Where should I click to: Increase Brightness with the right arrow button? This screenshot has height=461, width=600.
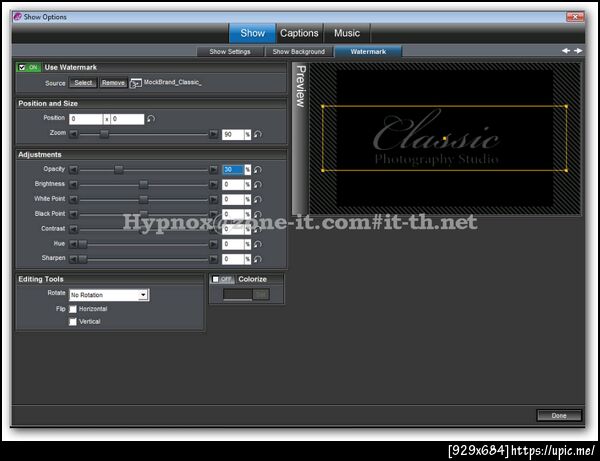(214, 184)
